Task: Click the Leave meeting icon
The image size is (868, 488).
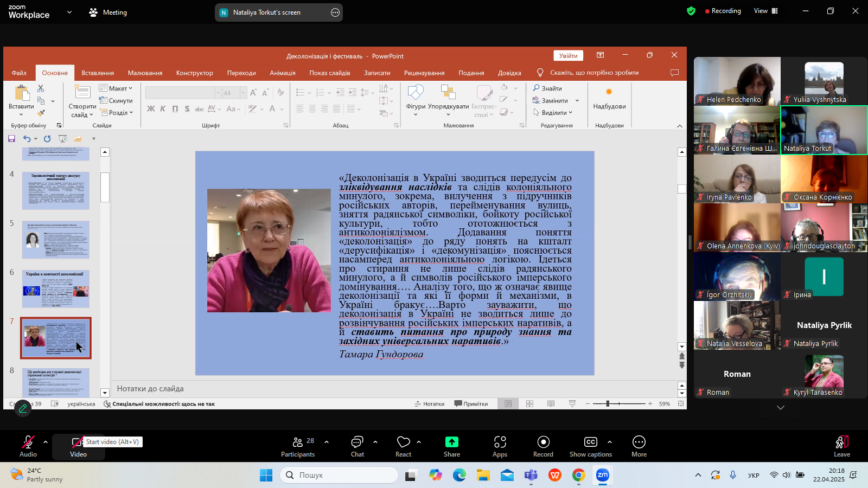Action: 841,442
